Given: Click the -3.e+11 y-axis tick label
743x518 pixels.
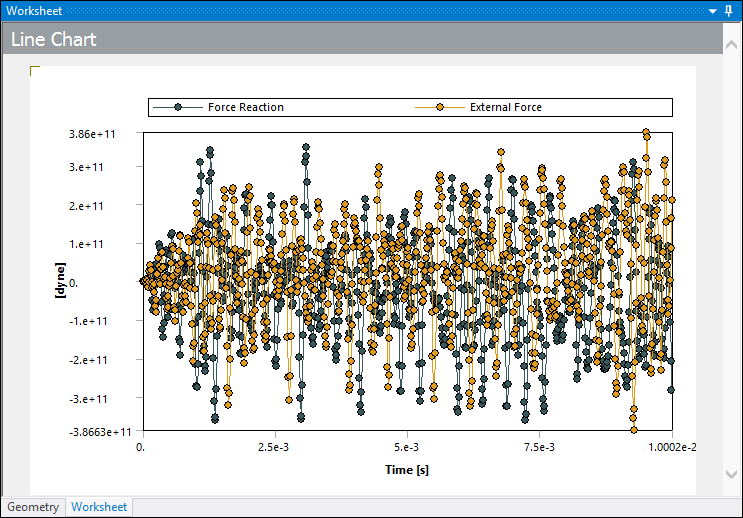Looking at the screenshot, I should (88, 399).
